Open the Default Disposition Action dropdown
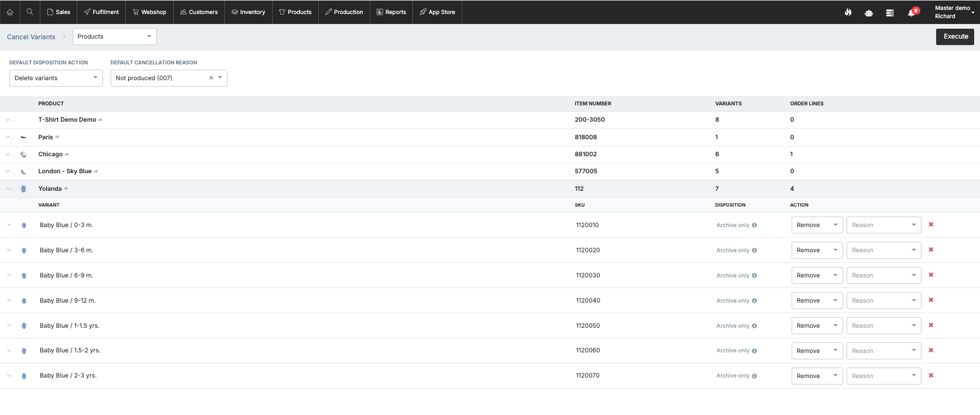This screenshot has width=980, height=415. pos(56,78)
